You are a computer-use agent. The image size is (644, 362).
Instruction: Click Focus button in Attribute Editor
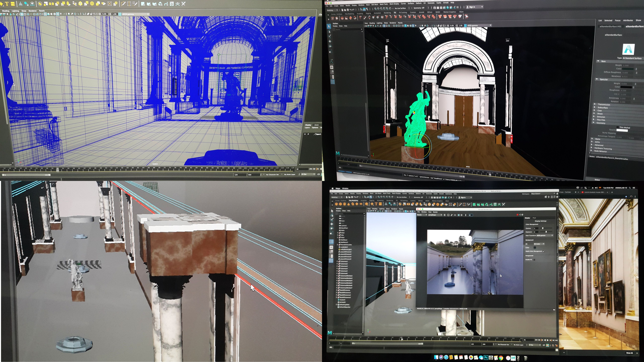pos(617,20)
